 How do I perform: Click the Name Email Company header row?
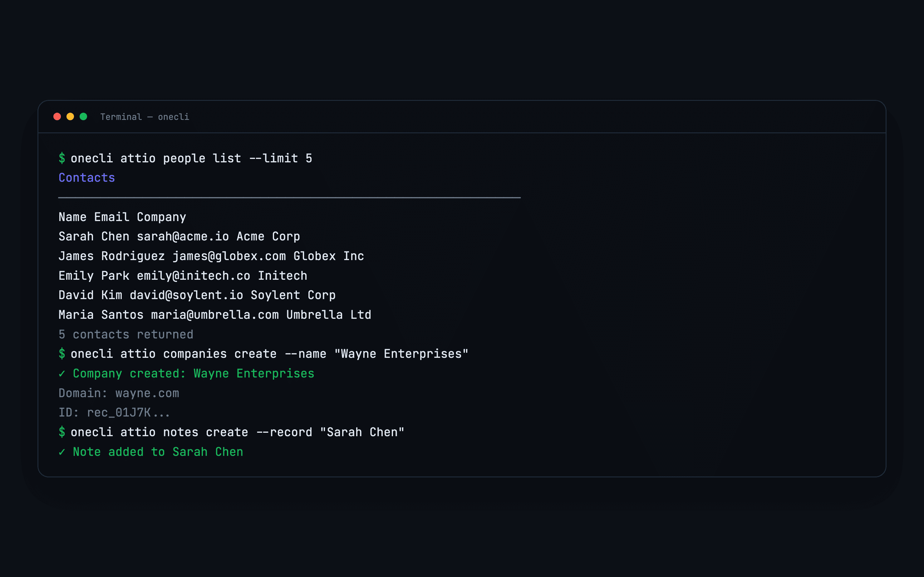pyautogui.click(x=122, y=217)
